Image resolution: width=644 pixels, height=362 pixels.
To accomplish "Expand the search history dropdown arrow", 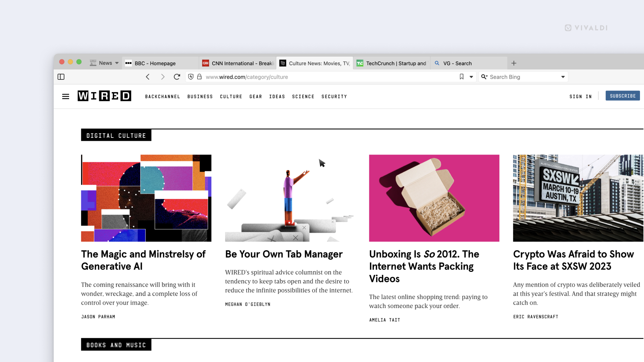I will (563, 77).
